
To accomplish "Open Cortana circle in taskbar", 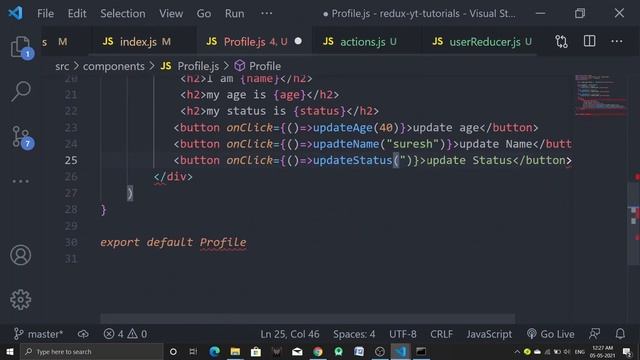I will (x=173, y=351).
